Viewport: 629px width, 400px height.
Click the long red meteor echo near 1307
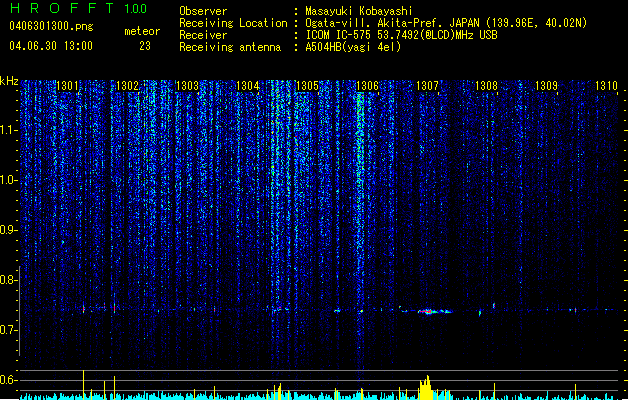click(434, 311)
